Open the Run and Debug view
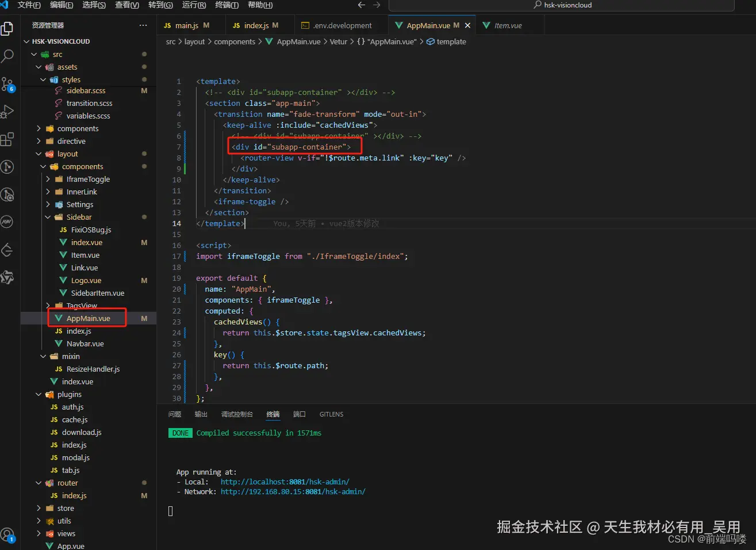 (7, 112)
